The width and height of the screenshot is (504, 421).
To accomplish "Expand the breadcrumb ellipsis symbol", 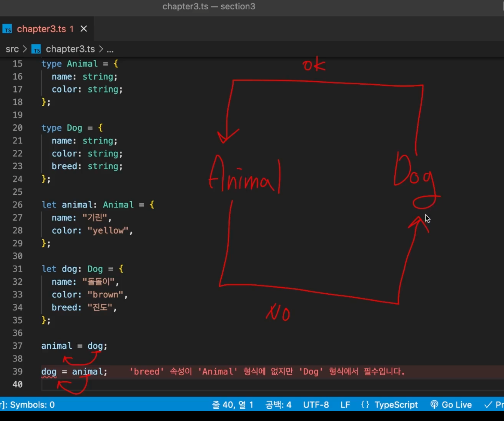I will click(110, 49).
